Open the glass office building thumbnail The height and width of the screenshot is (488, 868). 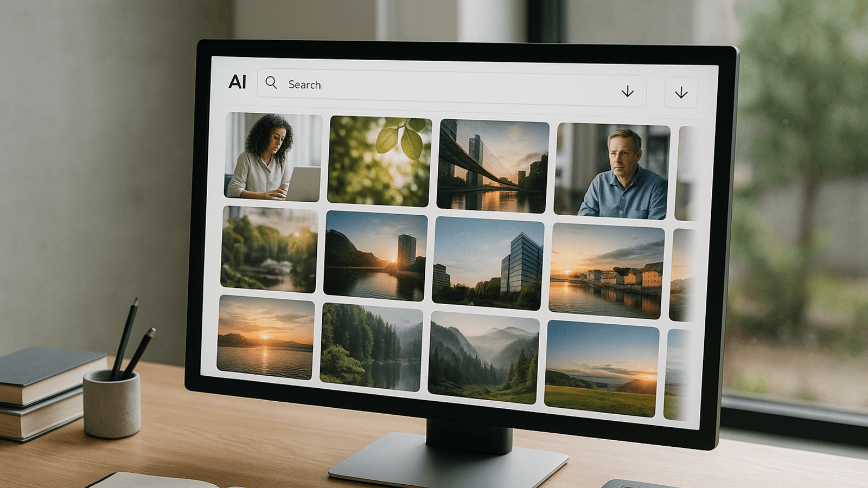tap(488, 263)
